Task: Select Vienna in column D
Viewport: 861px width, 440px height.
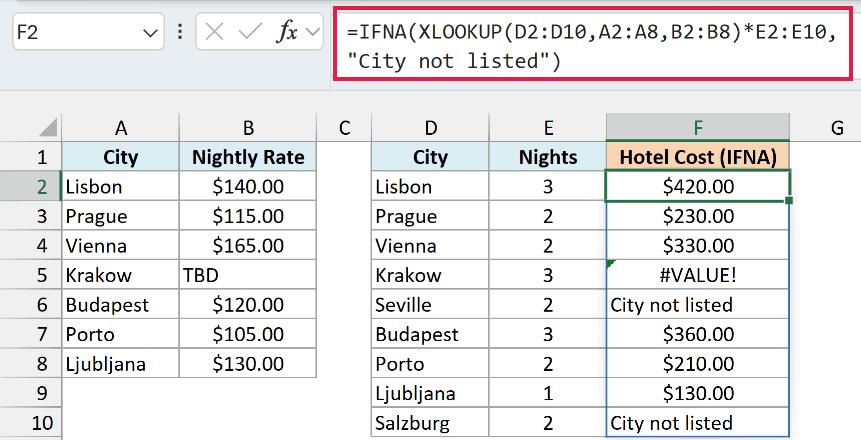Action: coord(430,246)
